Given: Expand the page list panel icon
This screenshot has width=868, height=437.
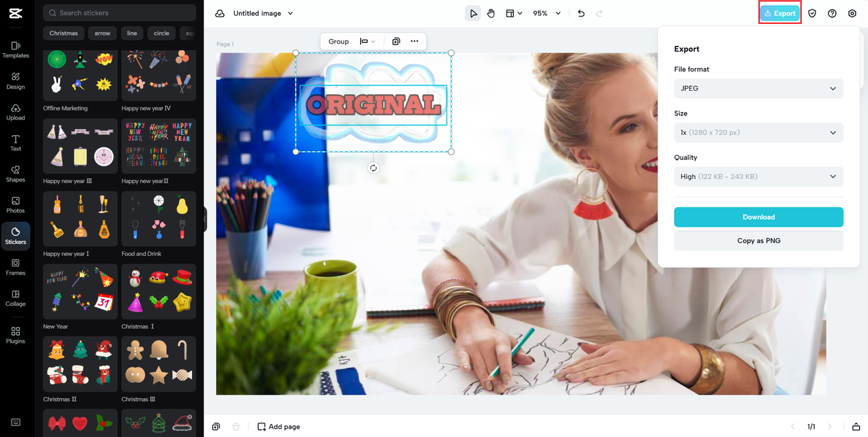Looking at the screenshot, I should [x=856, y=427].
